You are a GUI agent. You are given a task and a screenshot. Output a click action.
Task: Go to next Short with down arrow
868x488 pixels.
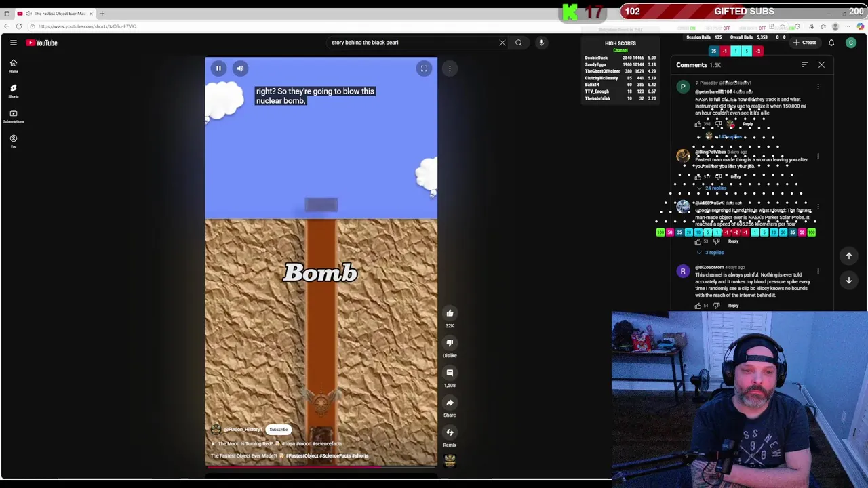coord(848,280)
